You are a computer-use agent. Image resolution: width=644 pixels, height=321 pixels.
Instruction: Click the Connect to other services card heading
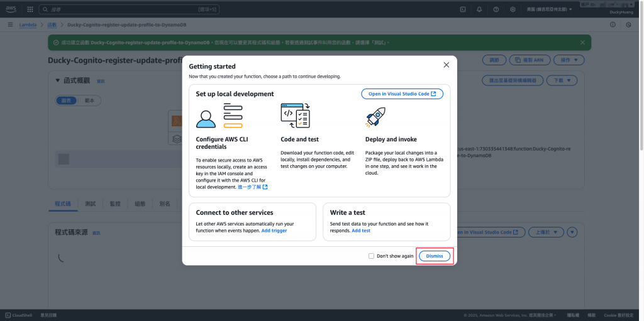(235, 212)
